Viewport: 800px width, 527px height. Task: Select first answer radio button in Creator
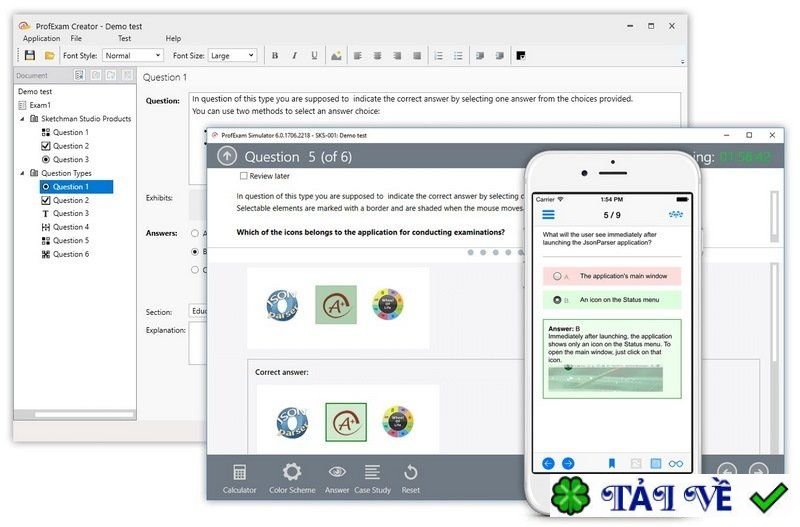pos(194,233)
